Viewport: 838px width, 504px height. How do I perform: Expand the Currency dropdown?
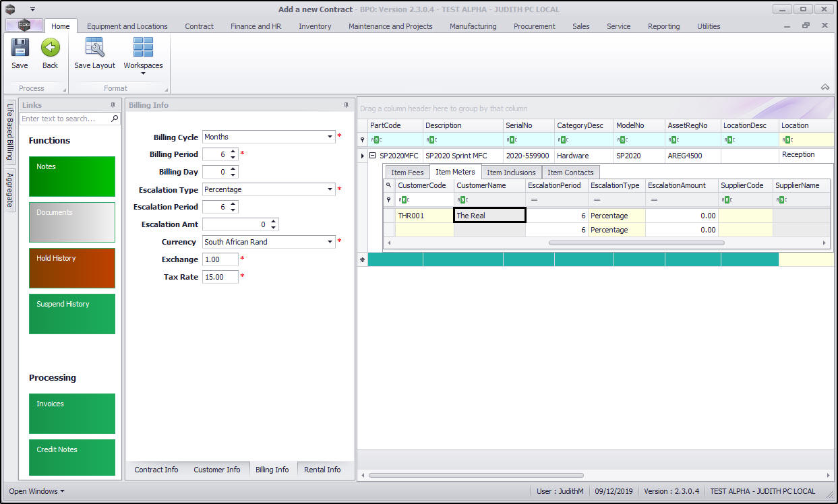tap(330, 242)
